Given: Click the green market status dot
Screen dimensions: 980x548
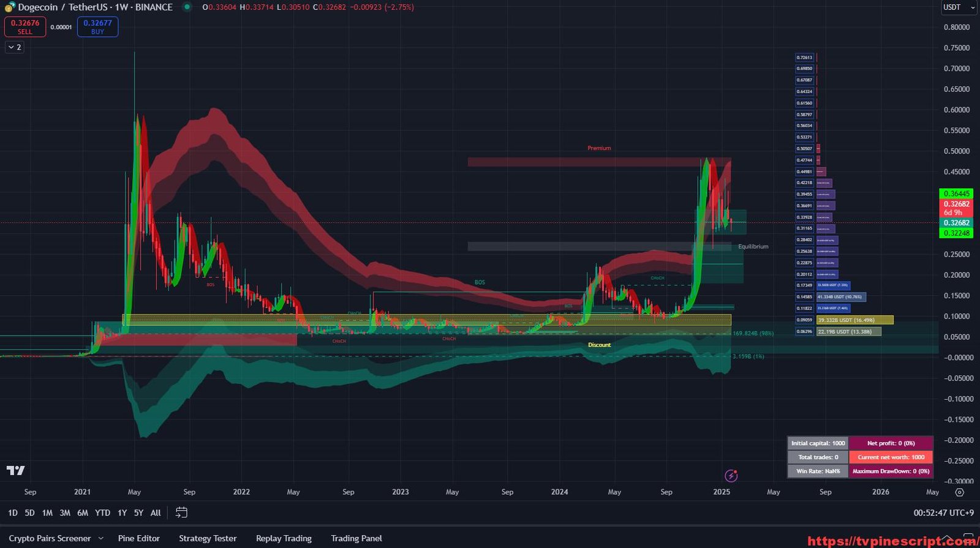Looking at the screenshot, I should pos(187,7).
